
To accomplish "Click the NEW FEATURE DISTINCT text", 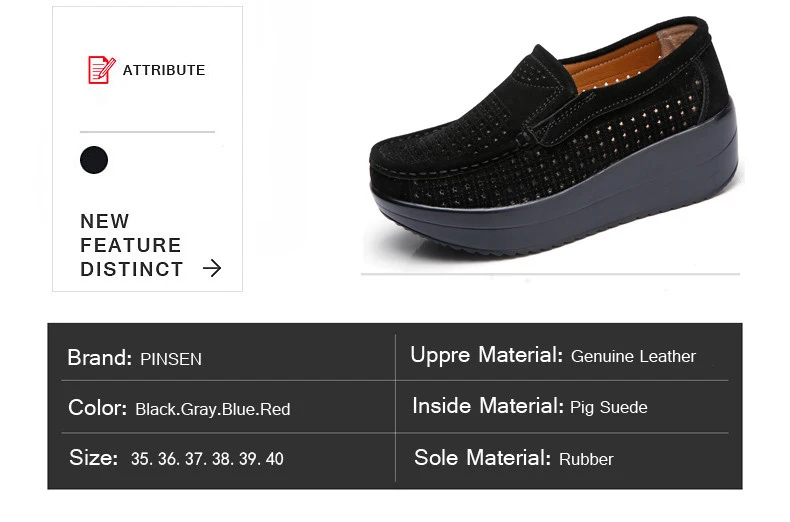I will (x=131, y=245).
